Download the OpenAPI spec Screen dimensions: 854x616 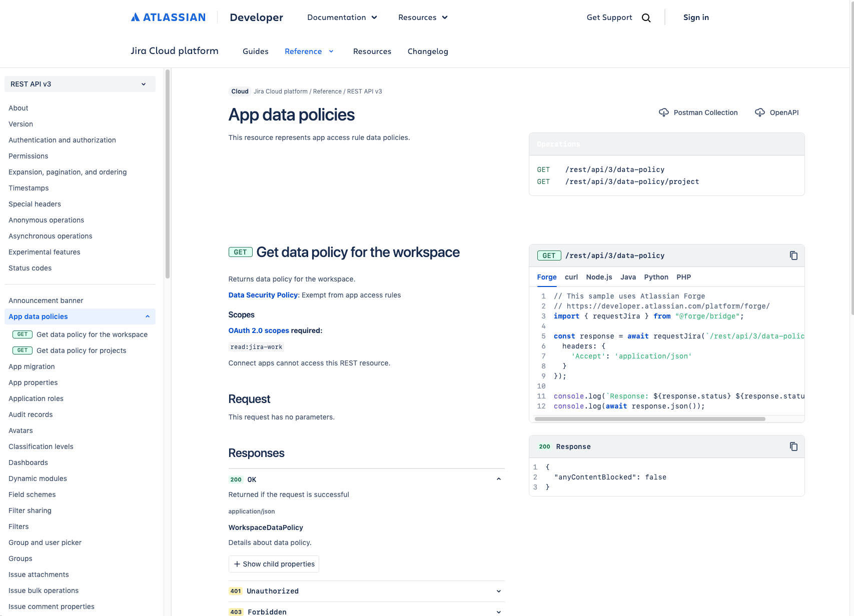pos(776,112)
